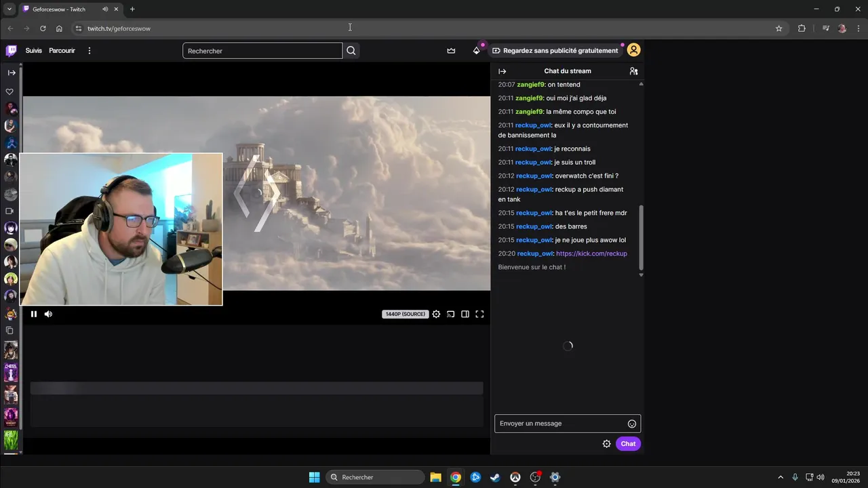The width and height of the screenshot is (868, 488).
Task: Go back in browser history
Action: (10, 28)
